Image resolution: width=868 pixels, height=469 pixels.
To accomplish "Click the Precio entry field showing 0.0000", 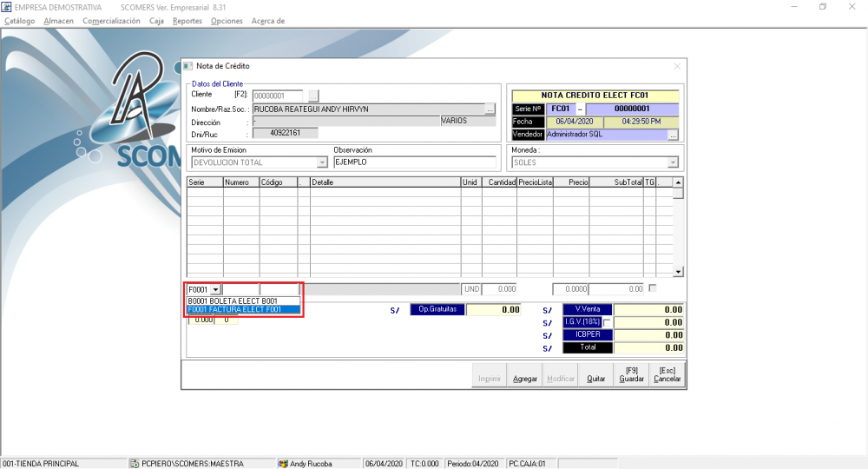I will (571, 289).
